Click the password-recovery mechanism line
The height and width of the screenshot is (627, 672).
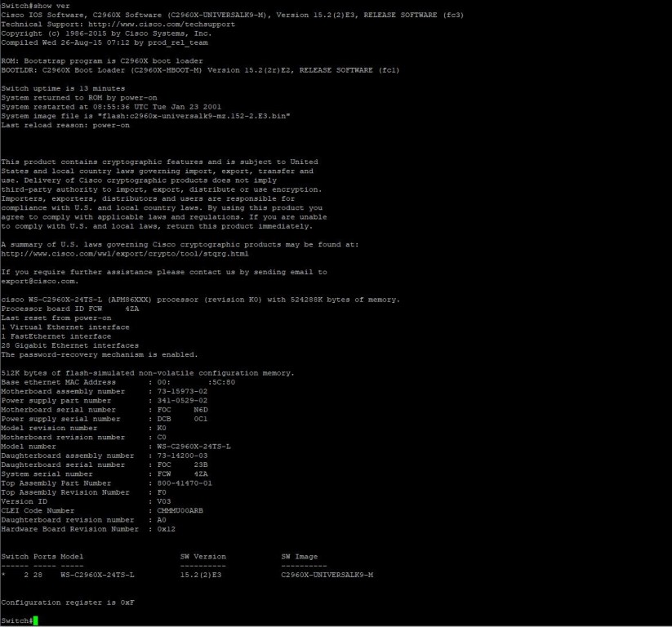pyautogui.click(x=100, y=355)
